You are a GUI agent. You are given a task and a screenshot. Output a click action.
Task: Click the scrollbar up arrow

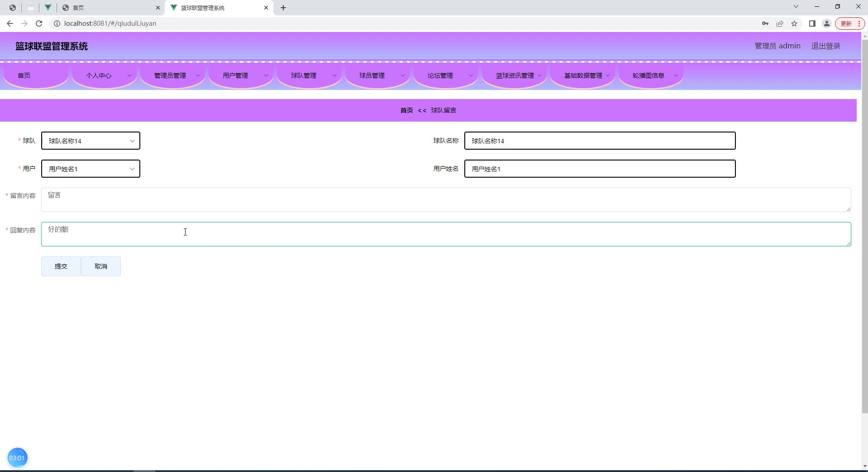(864, 35)
